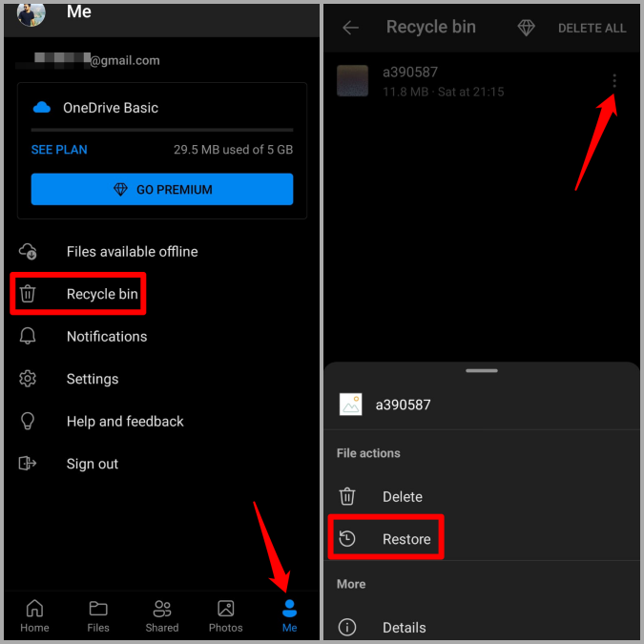Image resolution: width=644 pixels, height=644 pixels.
Task: Switch to the Home tab
Action: (35, 615)
